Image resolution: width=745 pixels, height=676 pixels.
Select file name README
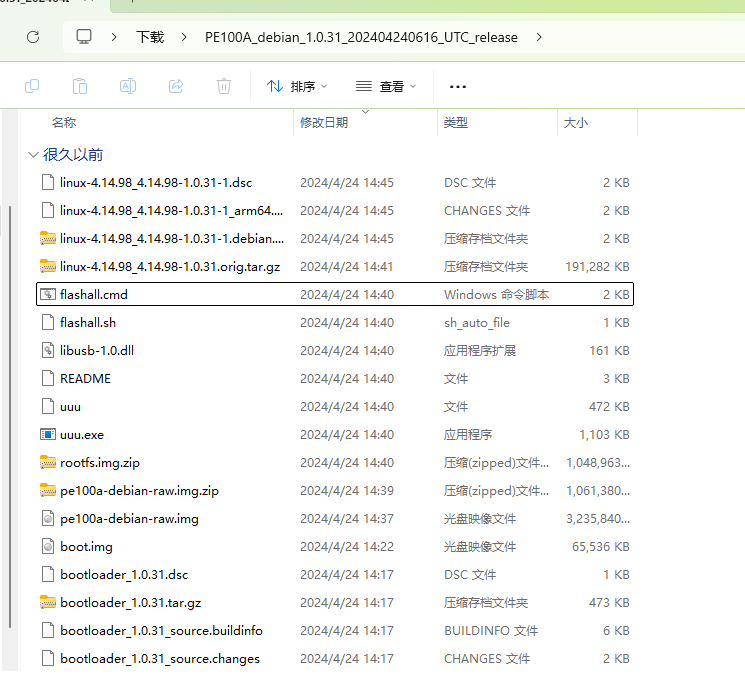[85, 379]
